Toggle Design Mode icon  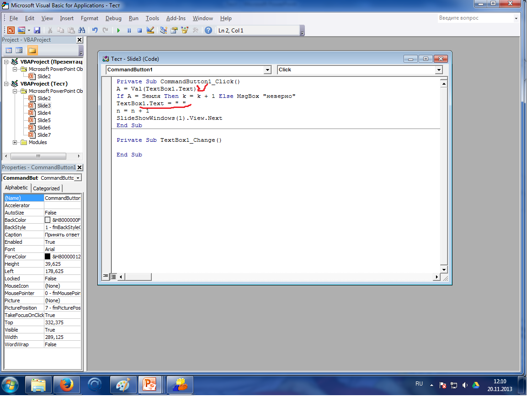150,30
